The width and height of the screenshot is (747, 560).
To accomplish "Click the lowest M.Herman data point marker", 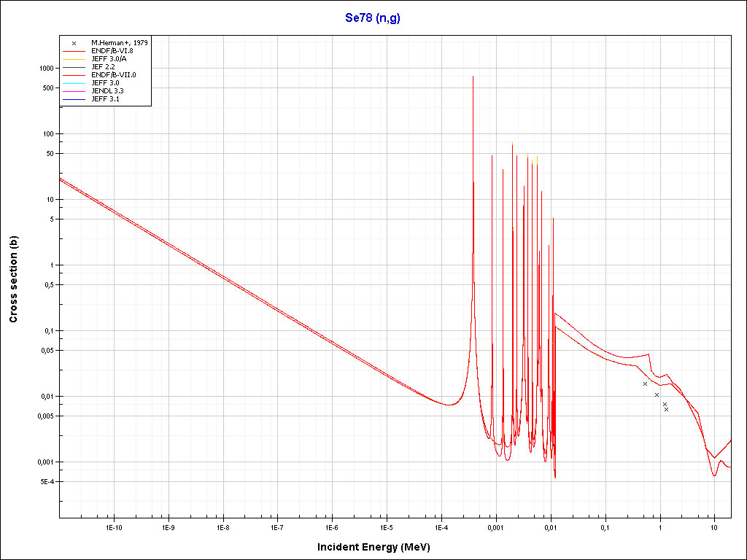I will (666, 410).
